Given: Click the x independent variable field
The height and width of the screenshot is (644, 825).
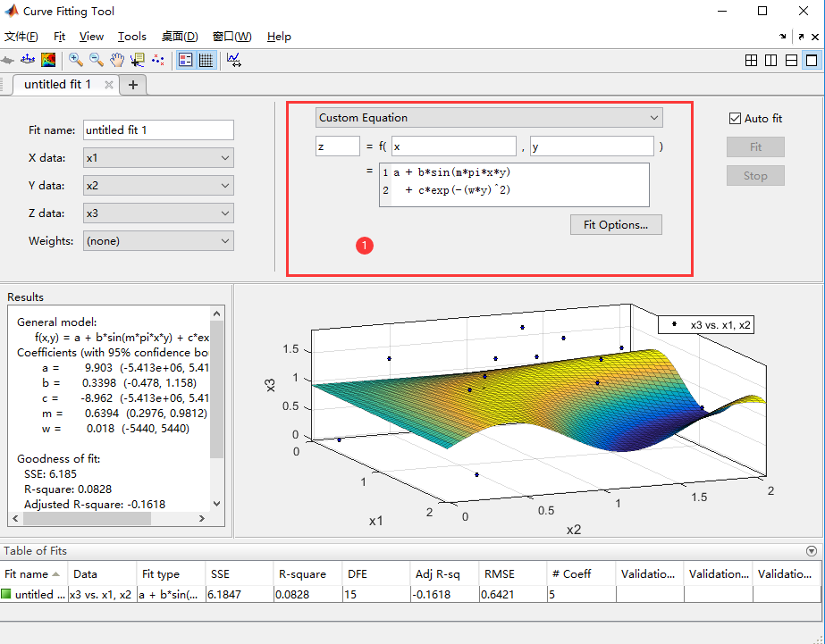Looking at the screenshot, I should (453, 146).
